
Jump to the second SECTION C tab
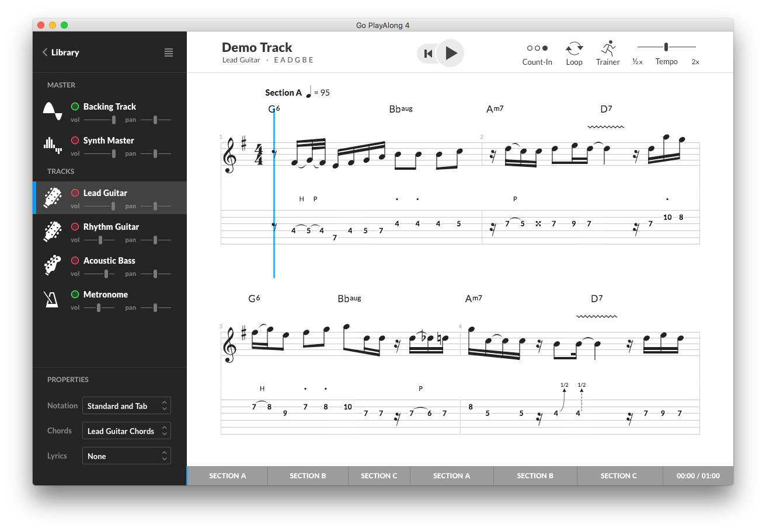(x=619, y=476)
